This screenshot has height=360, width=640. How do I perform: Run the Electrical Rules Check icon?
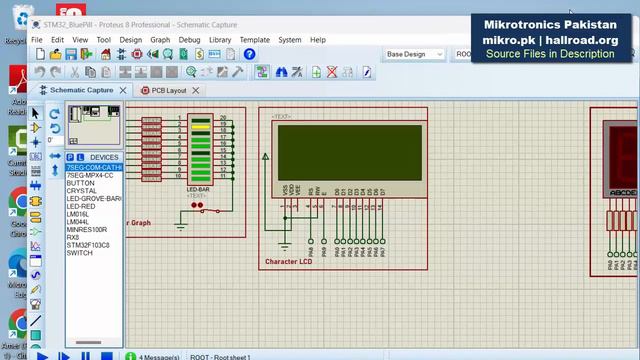[367, 72]
